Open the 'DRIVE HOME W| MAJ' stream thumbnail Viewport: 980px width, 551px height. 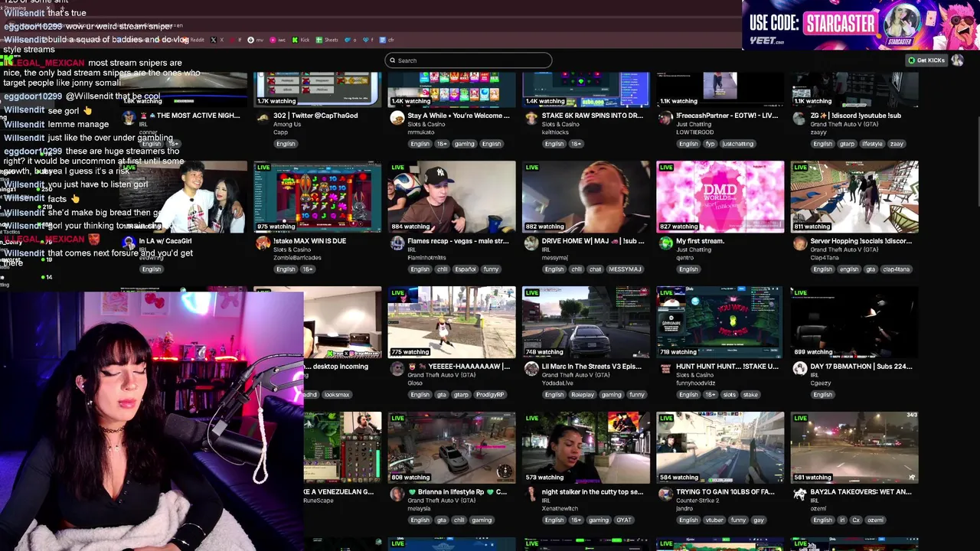(586, 197)
